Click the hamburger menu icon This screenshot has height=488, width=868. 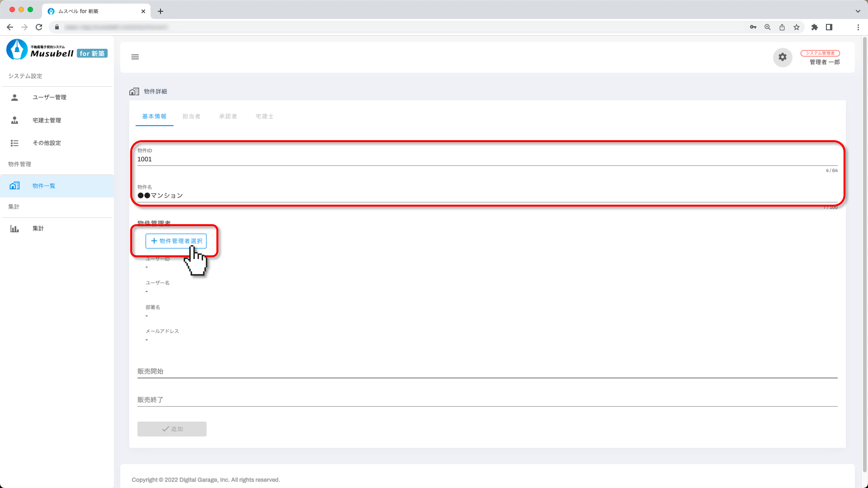[x=135, y=57]
